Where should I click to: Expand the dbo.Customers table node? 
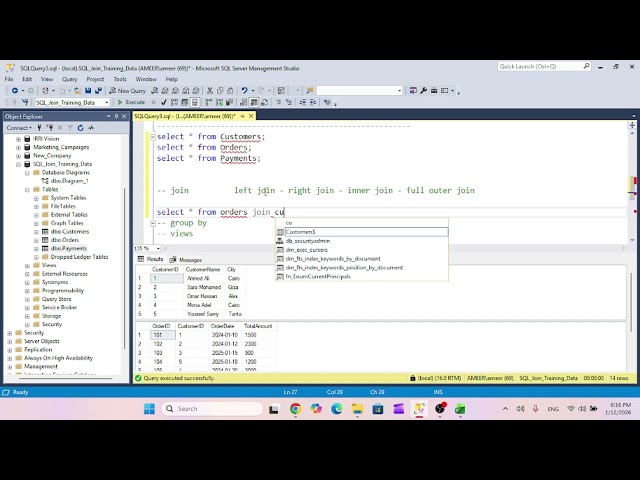click(x=36, y=231)
